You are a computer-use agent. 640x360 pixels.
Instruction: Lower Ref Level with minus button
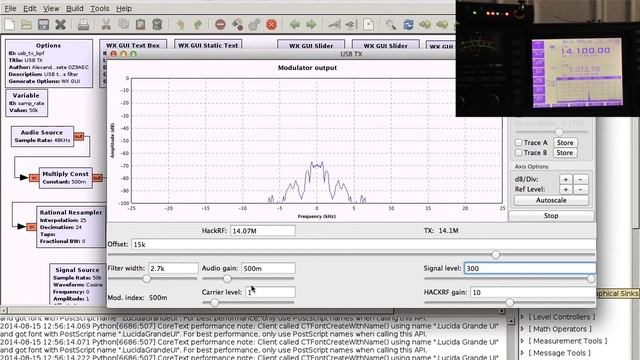(x=580, y=189)
